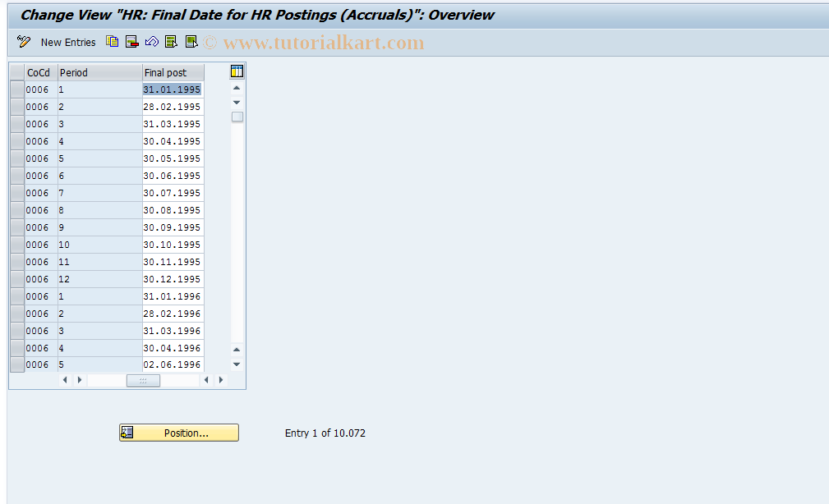Select row with final post 30.08.1995

point(17,210)
